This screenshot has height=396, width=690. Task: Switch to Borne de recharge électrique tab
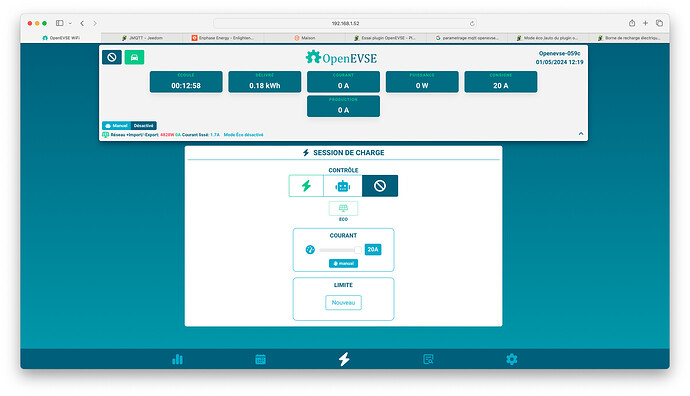tap(629, 38)
